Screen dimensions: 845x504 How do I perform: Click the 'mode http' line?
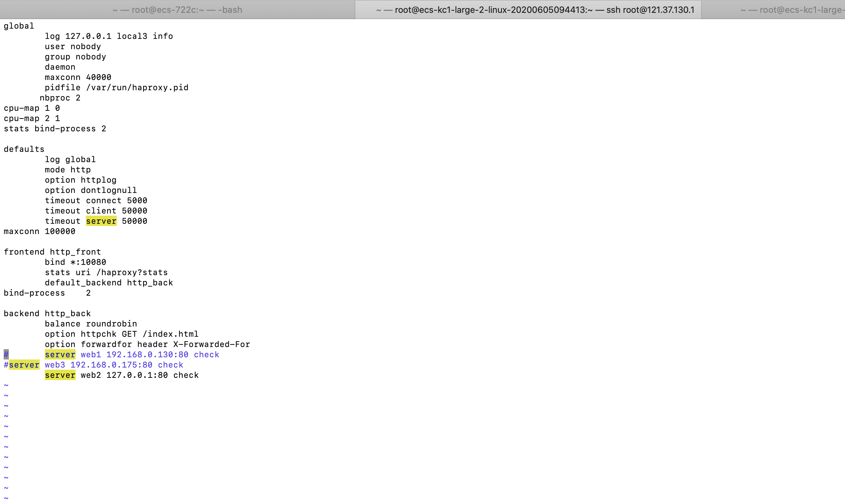coord(68,170)
